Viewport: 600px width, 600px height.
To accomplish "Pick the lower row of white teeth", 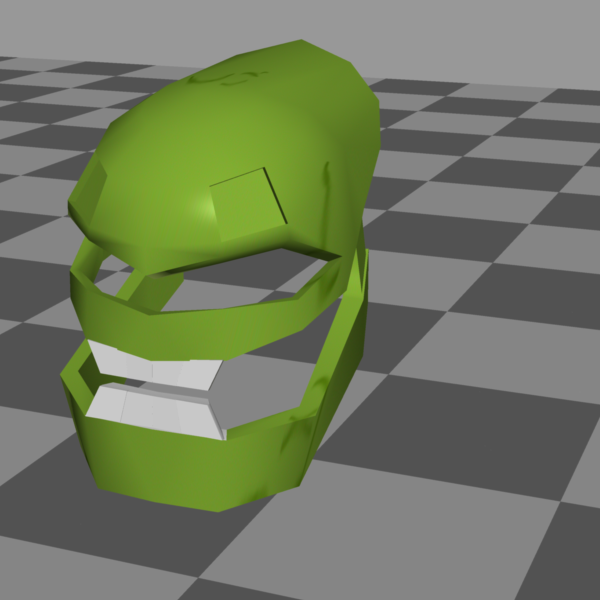I will coord(155,411).
